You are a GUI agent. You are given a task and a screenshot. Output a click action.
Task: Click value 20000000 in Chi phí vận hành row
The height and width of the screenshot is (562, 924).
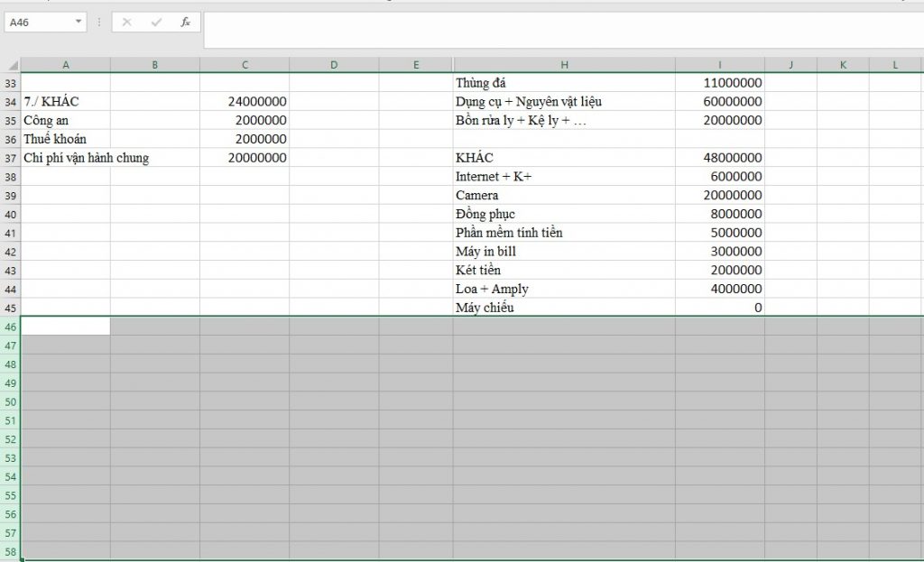point(245,158)
